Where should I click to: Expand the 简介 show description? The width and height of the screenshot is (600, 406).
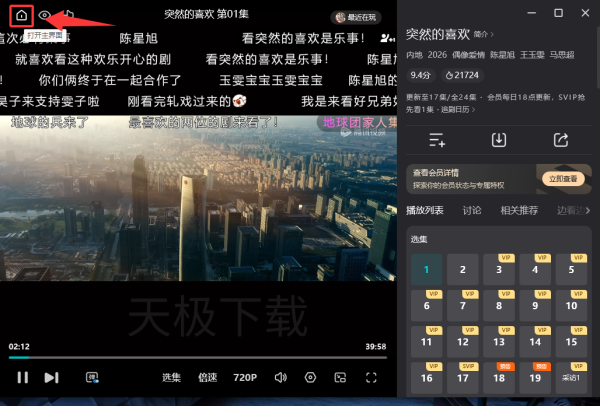pyautogui.click(x=482, y=33)
